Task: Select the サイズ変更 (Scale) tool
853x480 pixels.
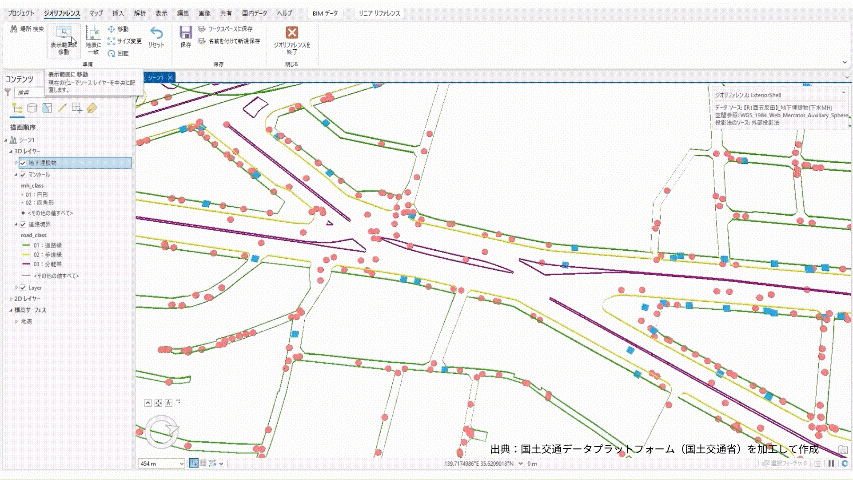Action: [x=121, y=41]
